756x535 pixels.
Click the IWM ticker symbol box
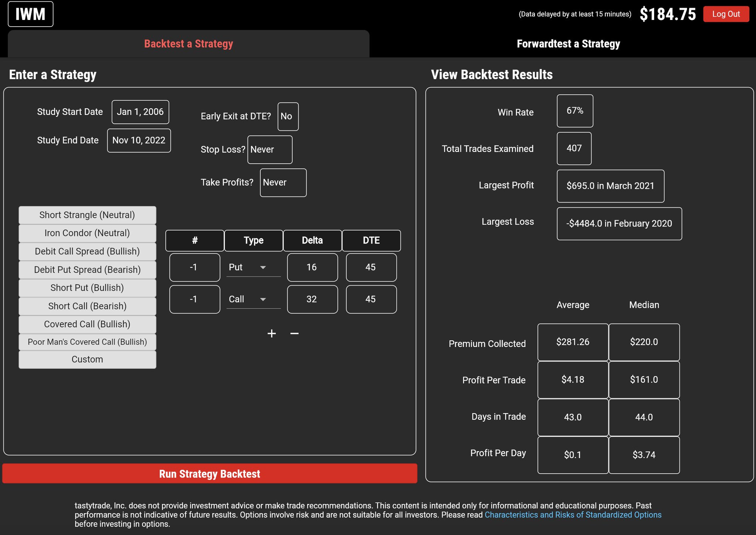(x=31, y=14)
